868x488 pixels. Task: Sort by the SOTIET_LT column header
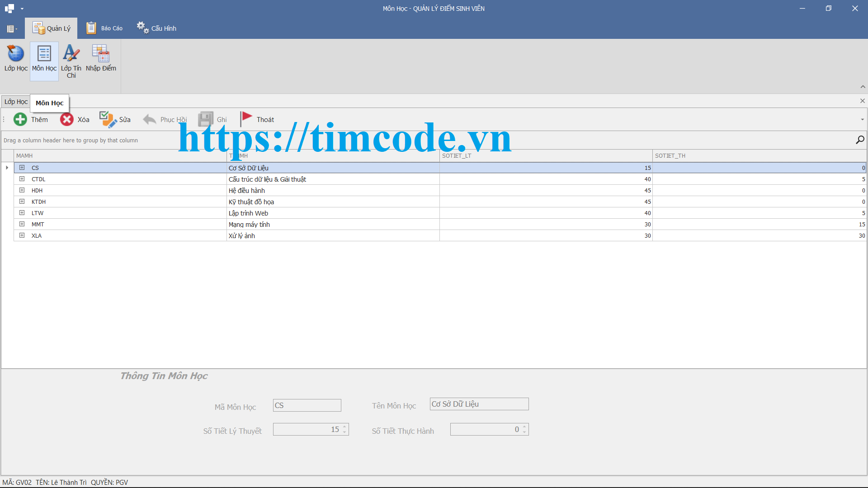546,156
